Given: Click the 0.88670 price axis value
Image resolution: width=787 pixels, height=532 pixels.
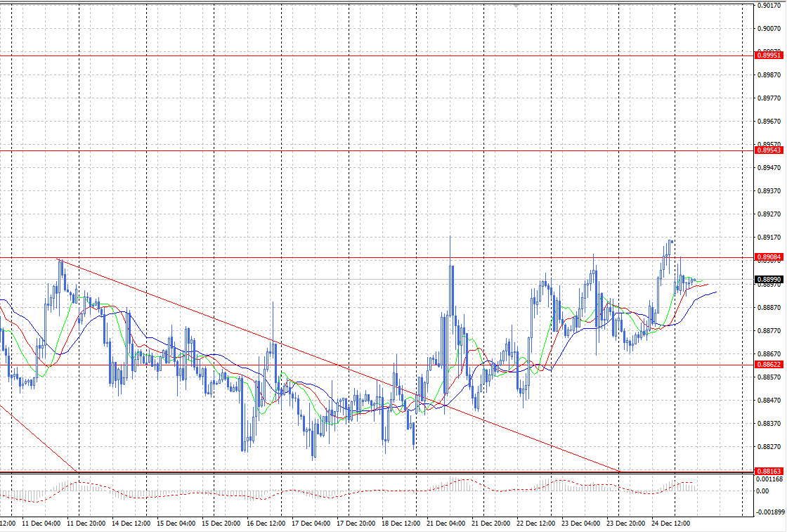Looking at the screenshot, I should (769, 353).
